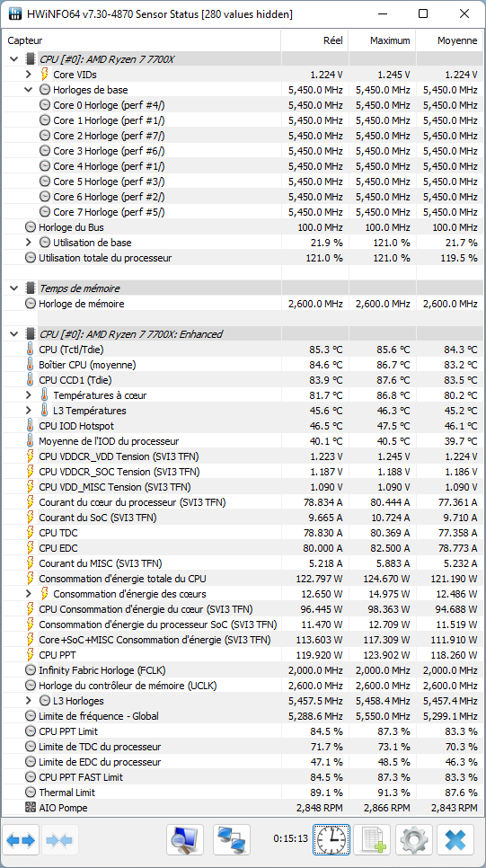Click the Moyenne column header
Image resolution: width=486 pixels, height=868 pixels.
(449, 40)
